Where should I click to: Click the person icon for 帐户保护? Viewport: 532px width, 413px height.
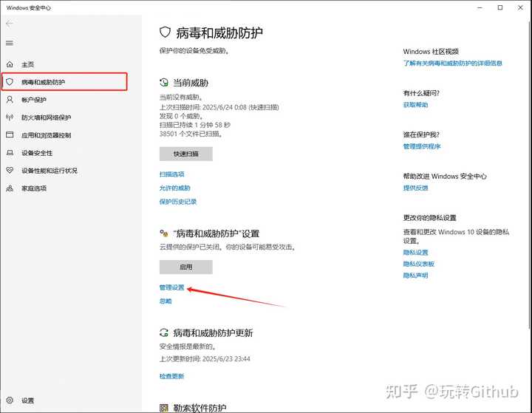(10, 100)
